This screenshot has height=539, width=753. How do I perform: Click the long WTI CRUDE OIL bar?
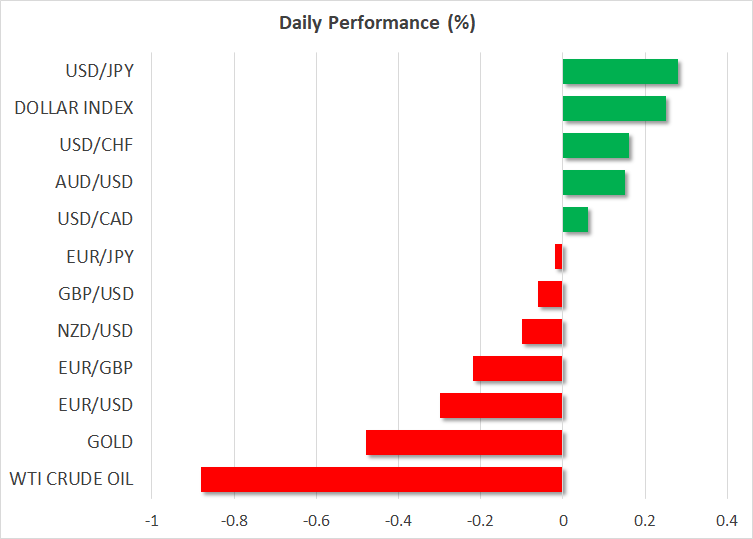[381, 479]
